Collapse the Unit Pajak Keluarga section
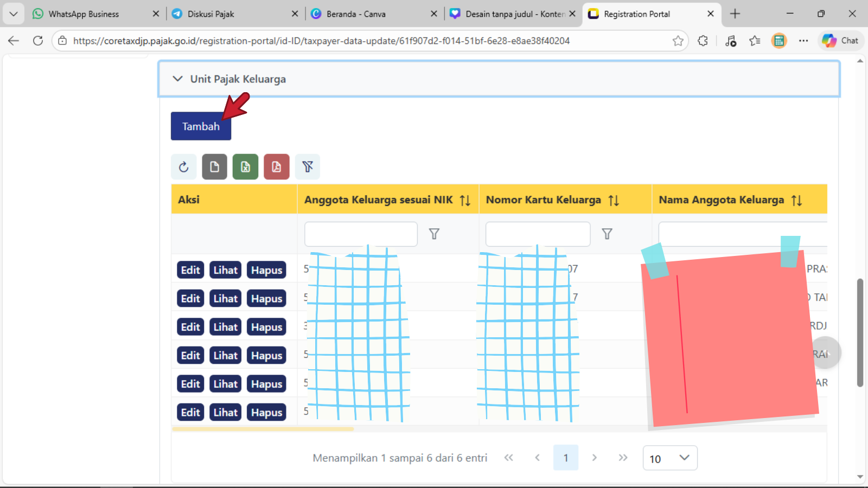Viewport: 868px width, 488px height. coord(177,79)
